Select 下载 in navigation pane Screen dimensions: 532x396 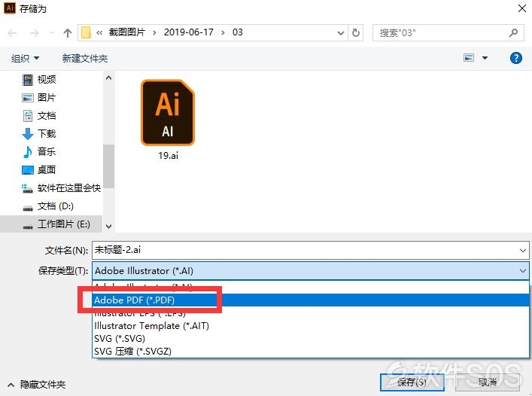(47, 134)
